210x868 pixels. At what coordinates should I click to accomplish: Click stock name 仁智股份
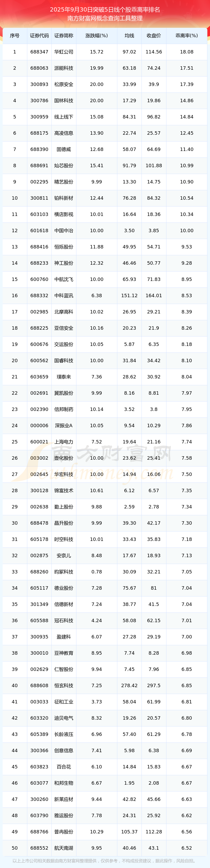pyautogui.click(x=64, y=670)
